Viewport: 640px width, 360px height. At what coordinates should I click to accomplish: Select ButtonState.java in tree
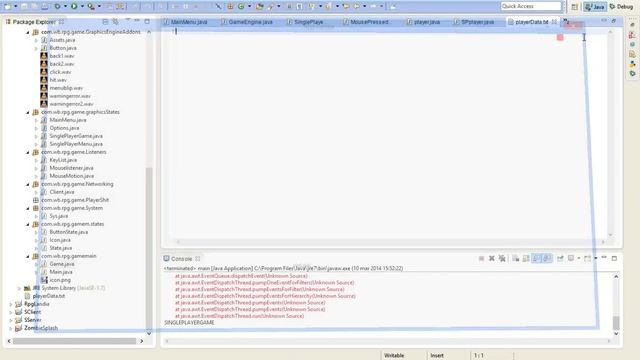click(69, 232)
